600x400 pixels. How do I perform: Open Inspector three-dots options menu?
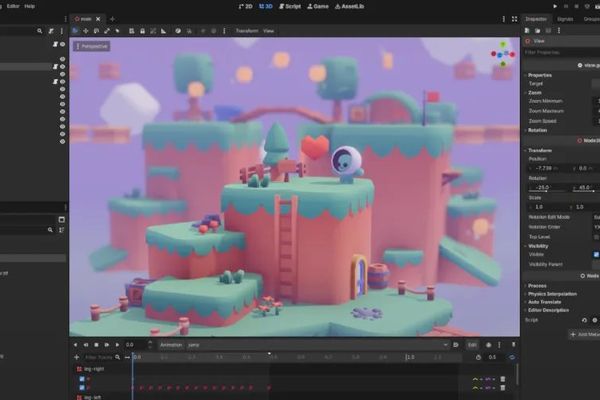pos(559,31)
